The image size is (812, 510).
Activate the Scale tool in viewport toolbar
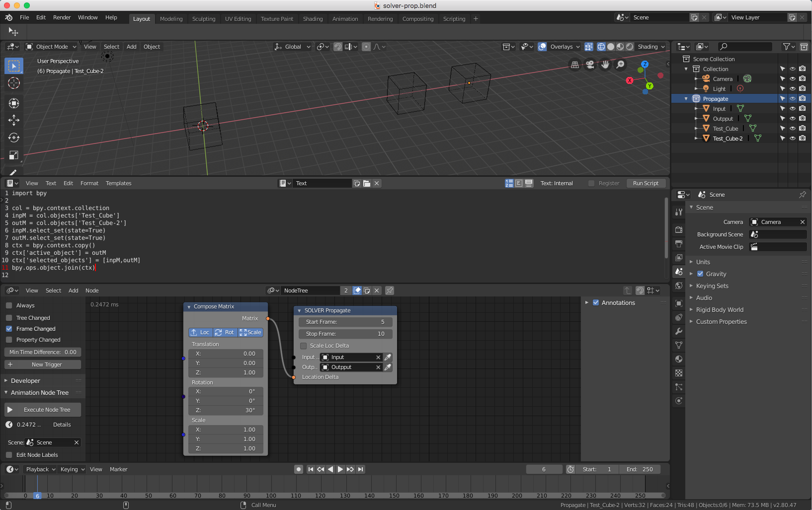click(x=14, y=155)
